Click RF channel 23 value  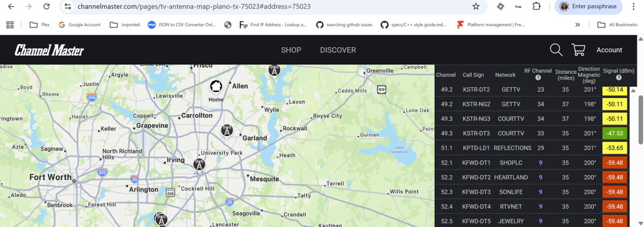(x=540, y=90)
